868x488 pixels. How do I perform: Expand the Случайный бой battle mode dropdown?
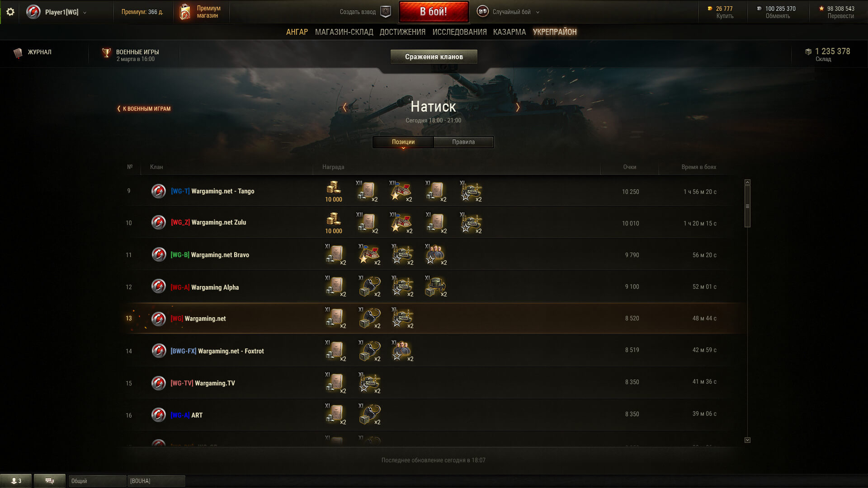point(538,13)
